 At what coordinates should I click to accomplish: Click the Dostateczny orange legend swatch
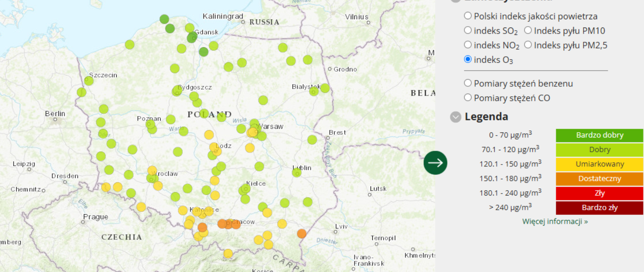[599, 179]
